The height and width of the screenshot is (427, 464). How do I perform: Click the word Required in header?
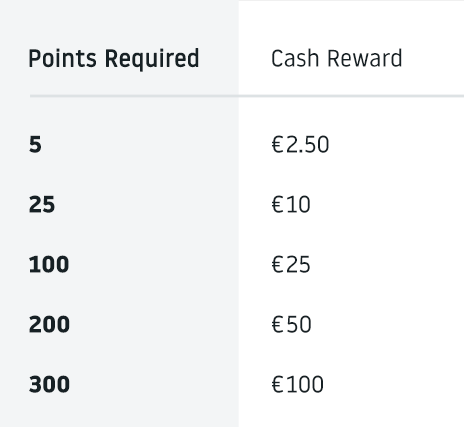152,59
